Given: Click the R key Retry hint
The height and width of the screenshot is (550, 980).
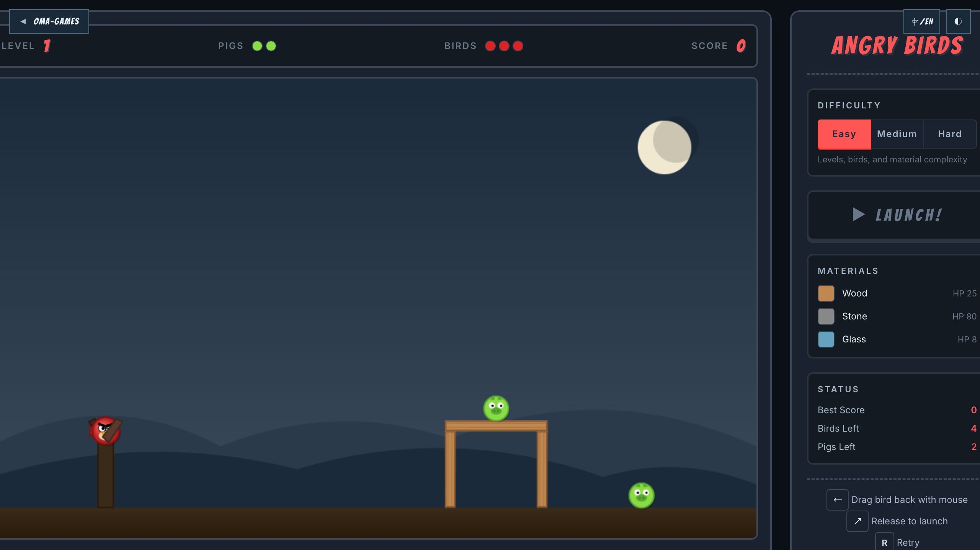Looking at the screenshot, I should pyautogui.click(x=885, y=542).
